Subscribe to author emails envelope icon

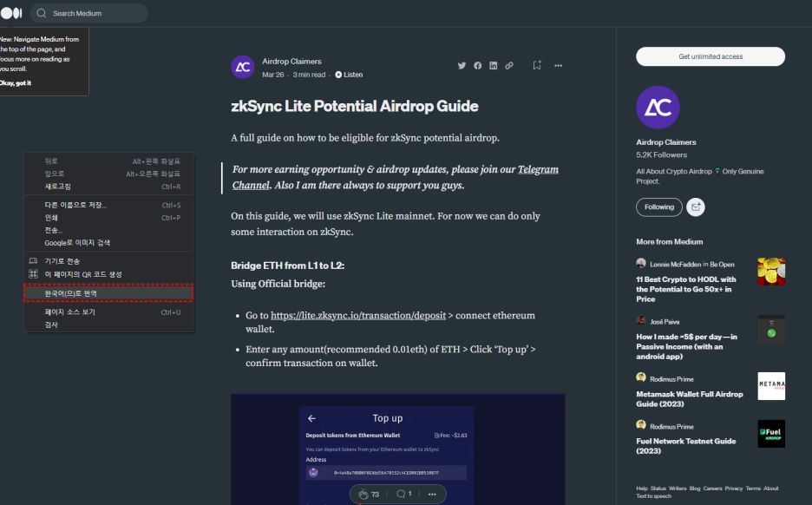(x=696, y=207)
